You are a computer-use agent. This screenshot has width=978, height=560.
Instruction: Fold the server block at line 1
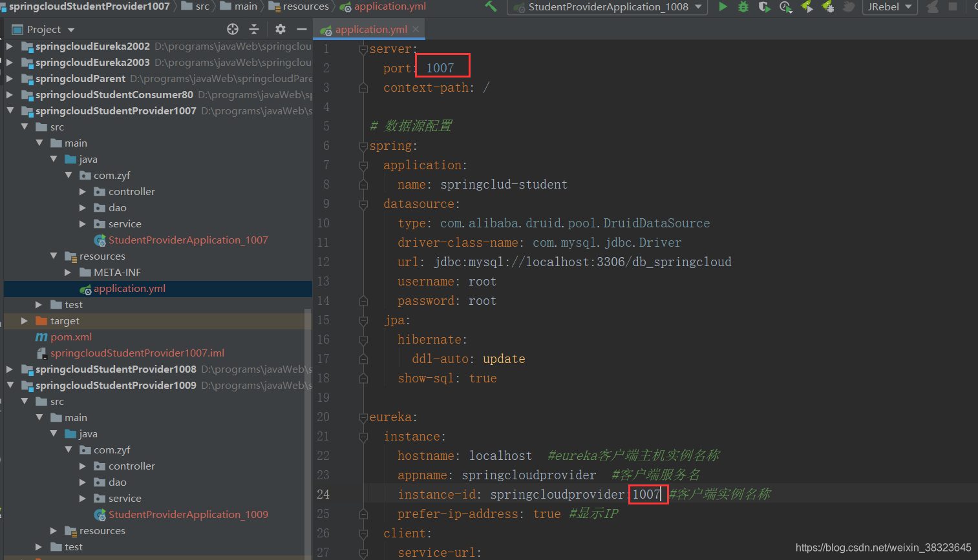point(363,49)
